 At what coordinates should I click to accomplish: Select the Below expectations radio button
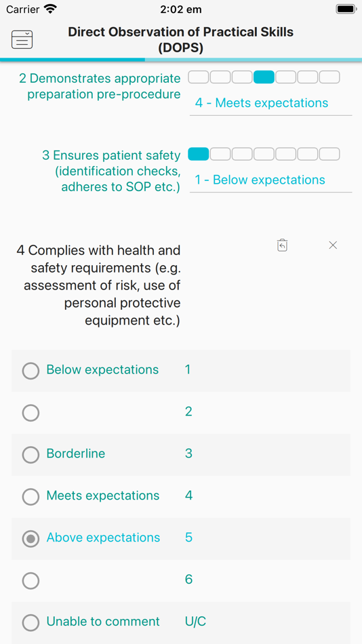pyautogui.click(x=31, y=370)
